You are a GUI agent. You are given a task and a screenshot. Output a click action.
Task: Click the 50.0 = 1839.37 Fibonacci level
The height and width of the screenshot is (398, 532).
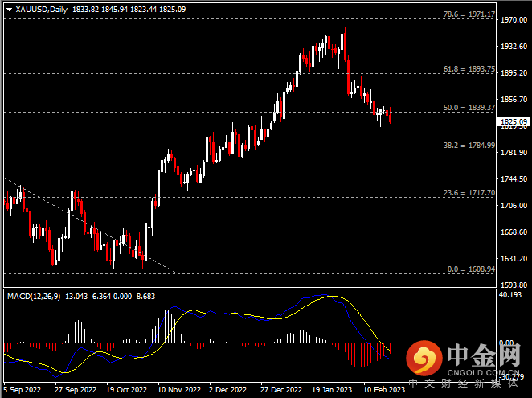(x=468, y=107)
